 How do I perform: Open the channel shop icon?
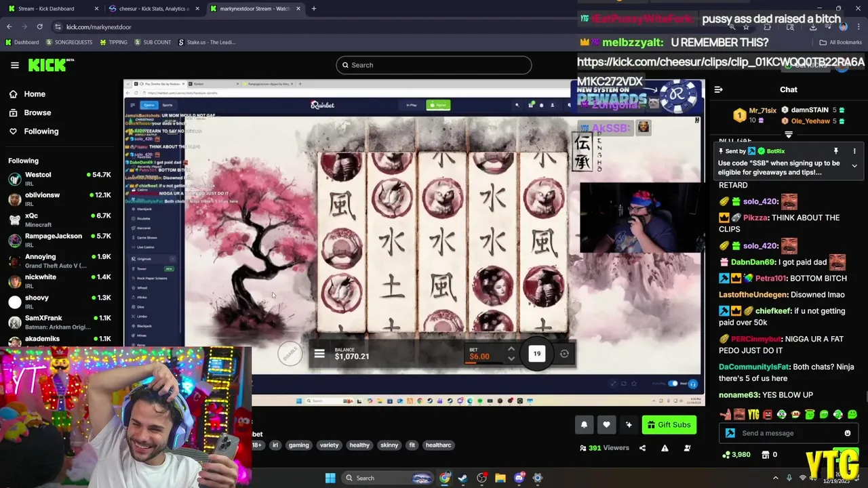[x=766, y=455]
